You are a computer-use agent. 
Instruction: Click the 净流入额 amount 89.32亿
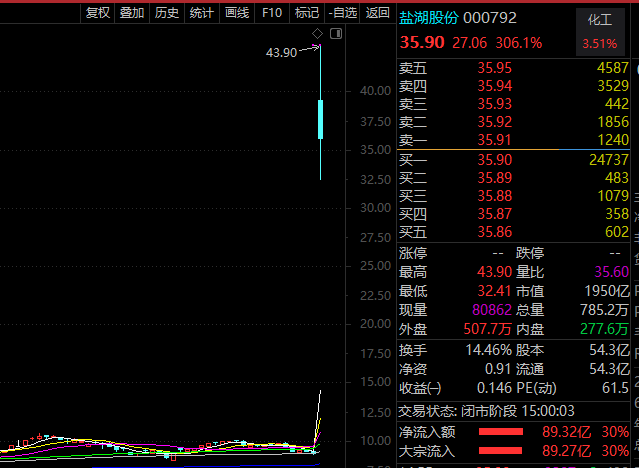(x=566, y=432)
